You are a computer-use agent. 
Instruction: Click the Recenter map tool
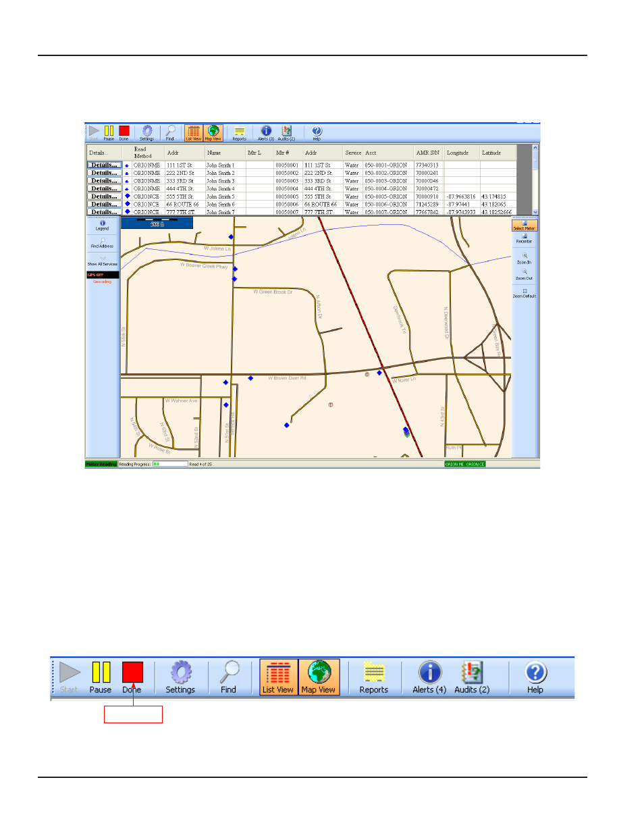525,238
